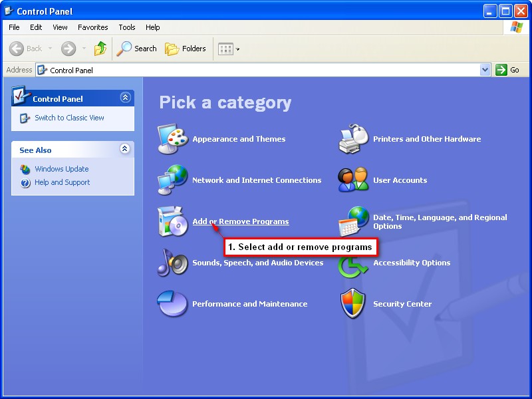Image resolution: width=532 pixels, height=399 pixels.
Task: Click the Windows flag logo in menu bar
Action: click(x=517, y=27)
